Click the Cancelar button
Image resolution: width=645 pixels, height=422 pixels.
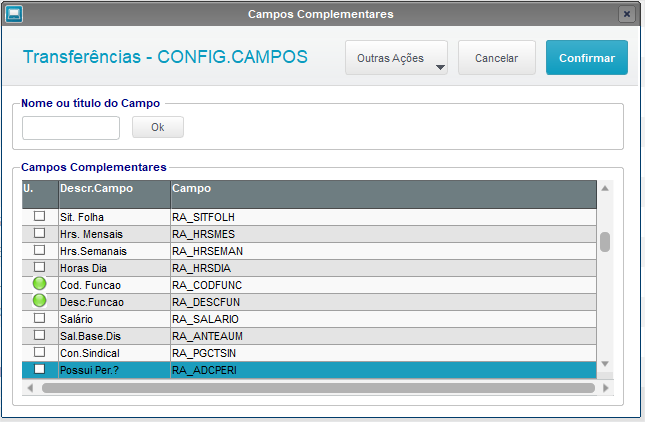(497, 58)
